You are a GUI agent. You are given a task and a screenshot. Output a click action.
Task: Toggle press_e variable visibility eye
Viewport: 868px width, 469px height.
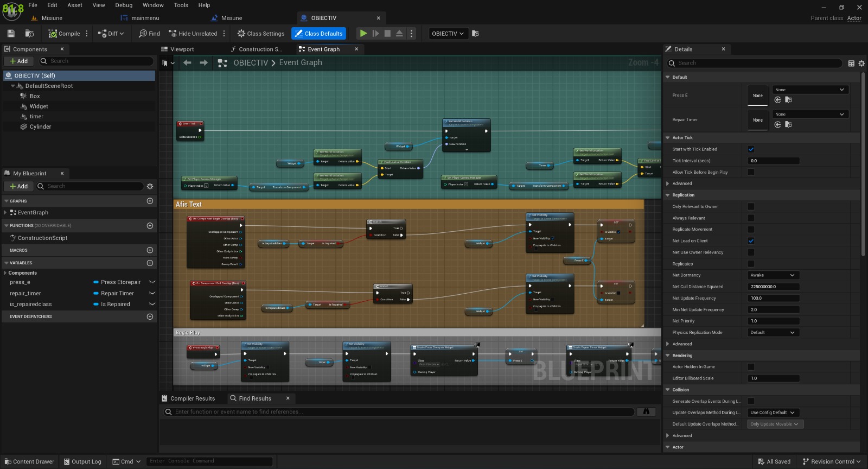pyautogui.click(x=152, y=282)
